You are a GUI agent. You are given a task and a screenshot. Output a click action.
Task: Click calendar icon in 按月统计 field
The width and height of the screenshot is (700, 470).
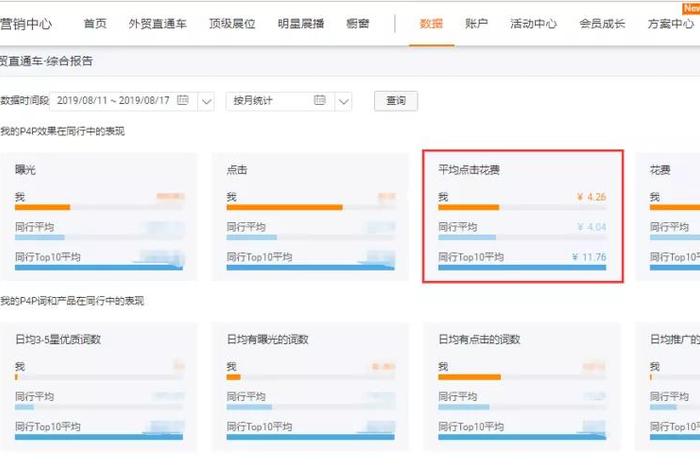click(x=320, y=100)
